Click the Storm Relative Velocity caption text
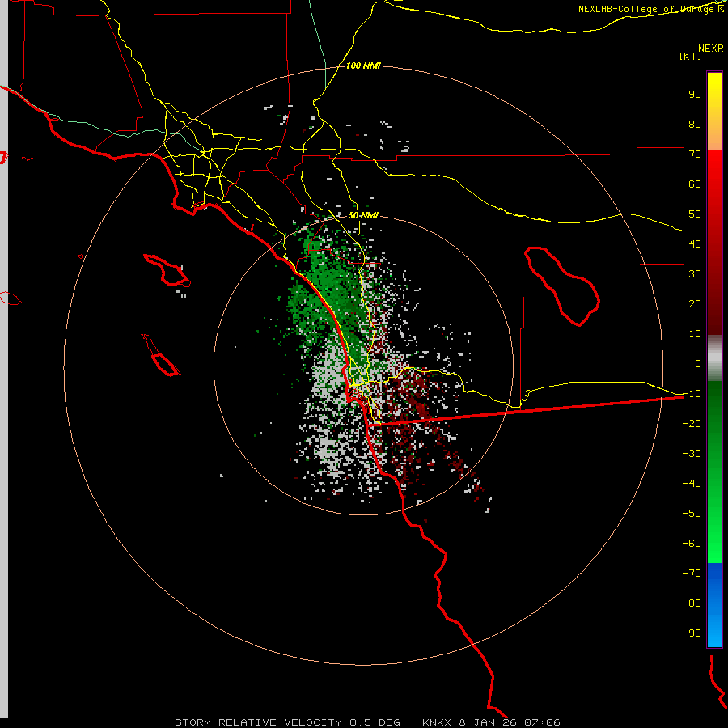 [367, 722]
